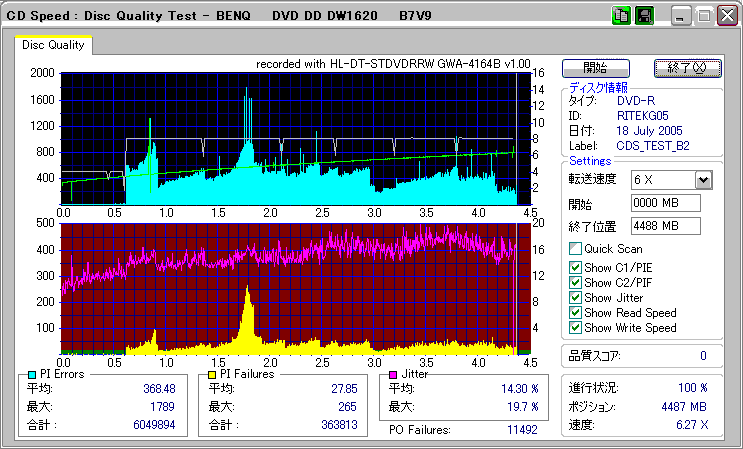This screenshot has height=449, width=743.
Task: Select PI Errors 最大 value 1789
Action: [x=163, y=407]
